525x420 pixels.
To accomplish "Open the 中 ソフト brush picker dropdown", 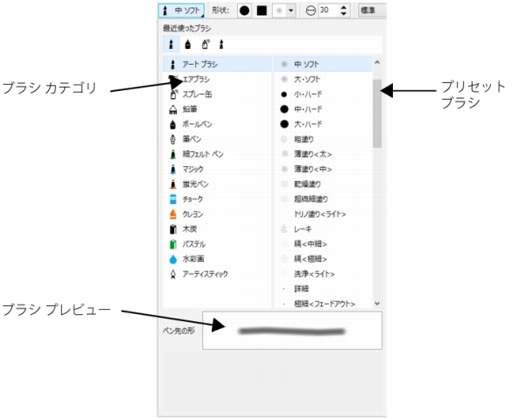I will 183,10.
